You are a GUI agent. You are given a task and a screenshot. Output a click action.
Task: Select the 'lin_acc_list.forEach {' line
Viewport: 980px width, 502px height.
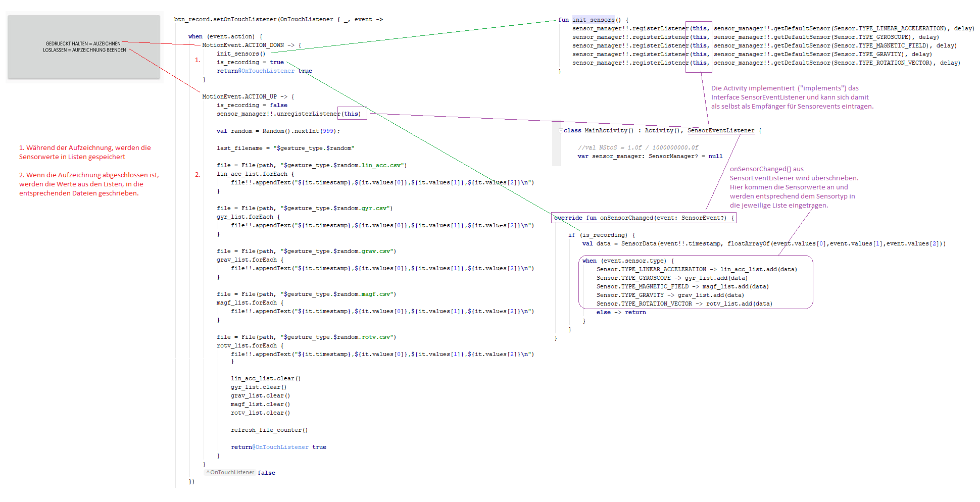click(x=255, y=174)
